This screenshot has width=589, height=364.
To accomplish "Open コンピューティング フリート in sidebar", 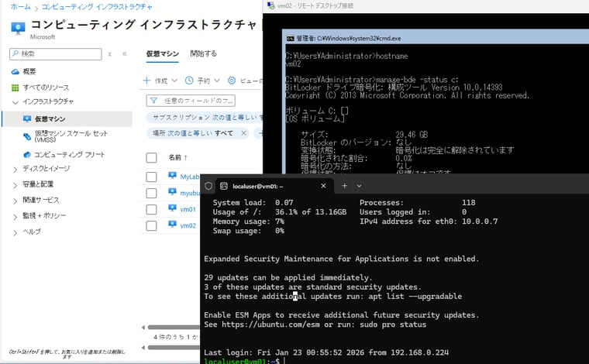I will (x=70, y=154).
